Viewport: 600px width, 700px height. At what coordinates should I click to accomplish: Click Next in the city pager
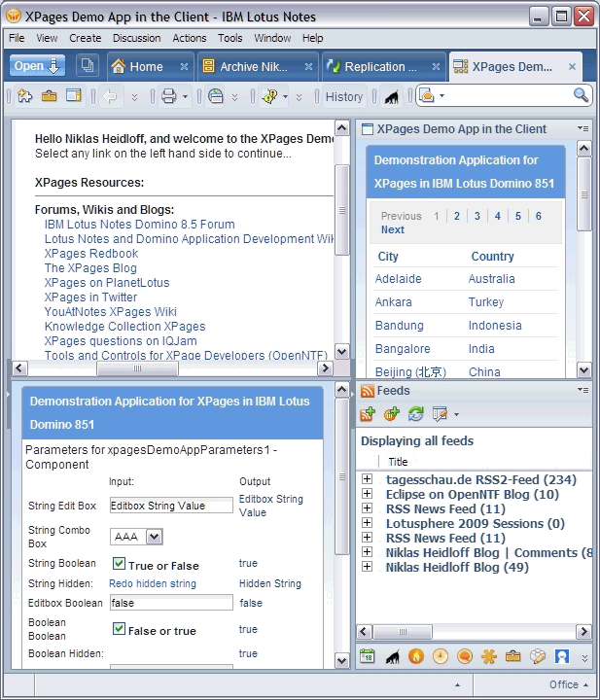(393, 229)
